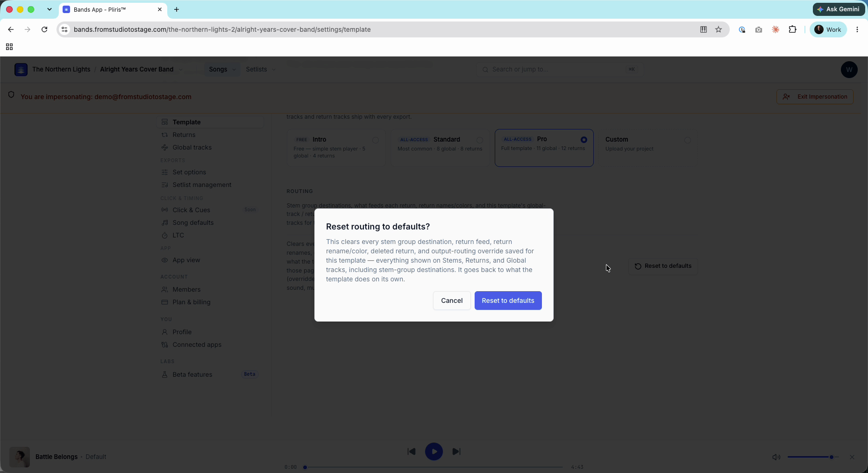Viewport: 868px width, 473px height.
Task: Go back in browser history
Action: [x=11, y=29]
